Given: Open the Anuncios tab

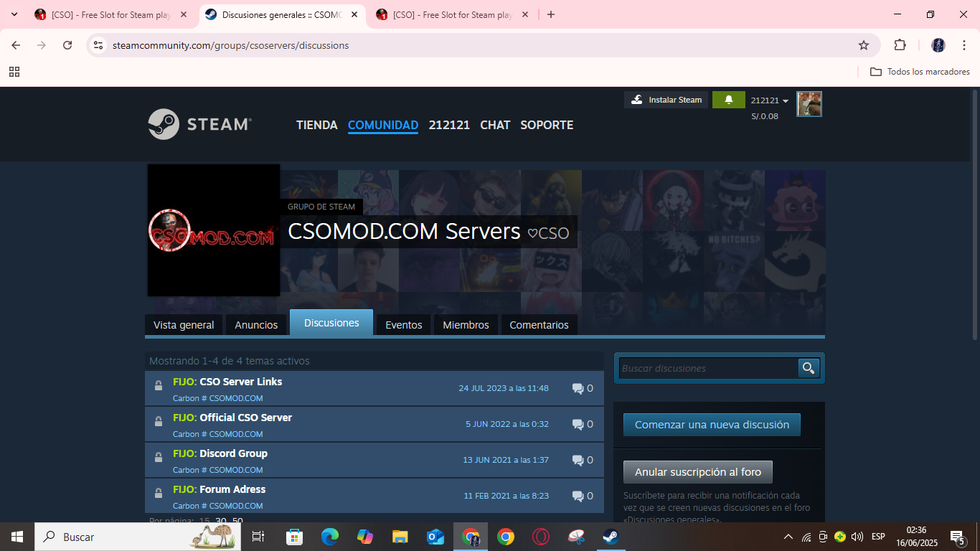Looking at the screenshot, I should coord(256,325).
